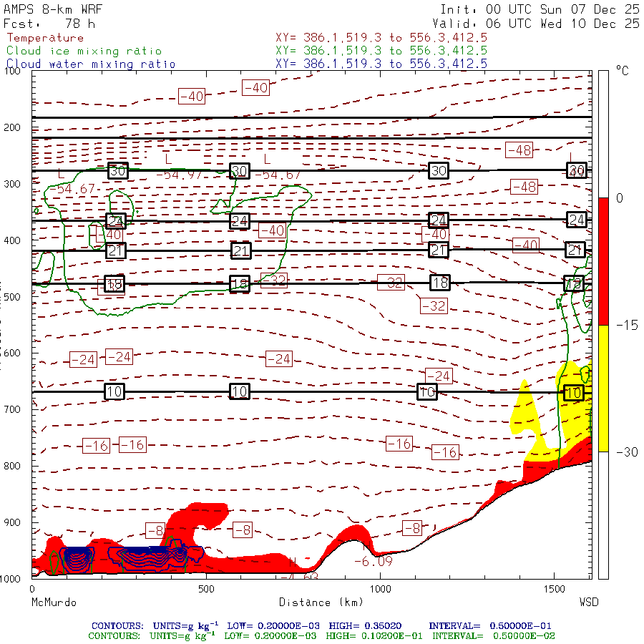644x644 pixels.
Task: Click the '800' pressure axis label
Action: 12,466
